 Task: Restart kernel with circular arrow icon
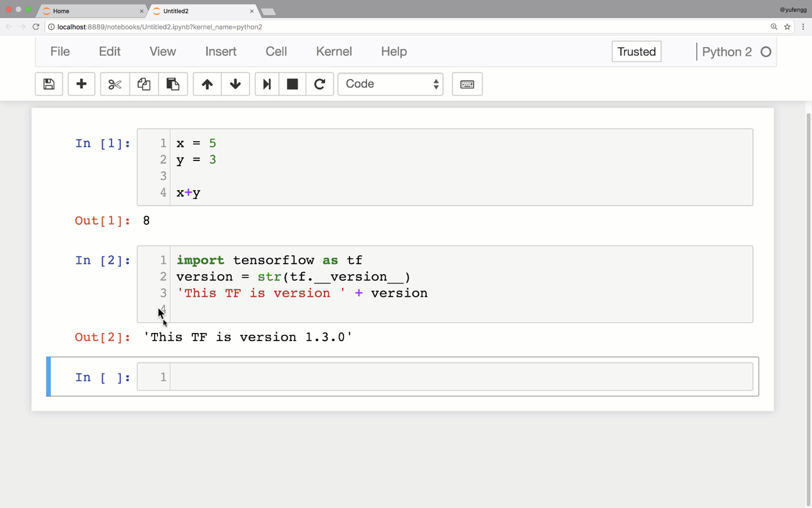point(320,84)
